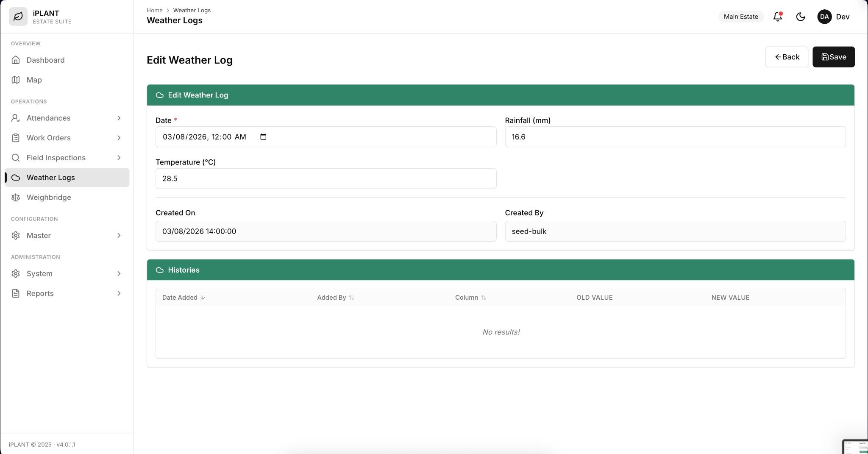Select Weighbridge in the sidebar
The width and height of the screenshot is (868, 454).
[x=67, y=198]
